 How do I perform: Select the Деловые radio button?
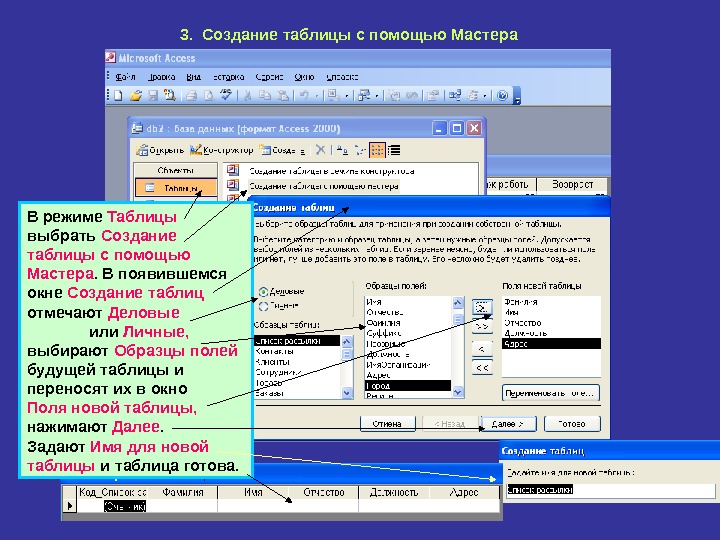264,292
